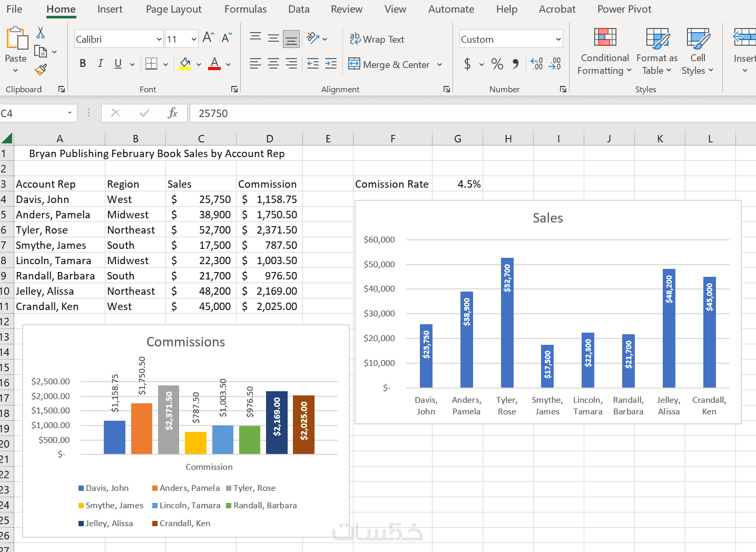Expand the Underline style arrow
Screen dimensions: 756x552
[132, 64]
